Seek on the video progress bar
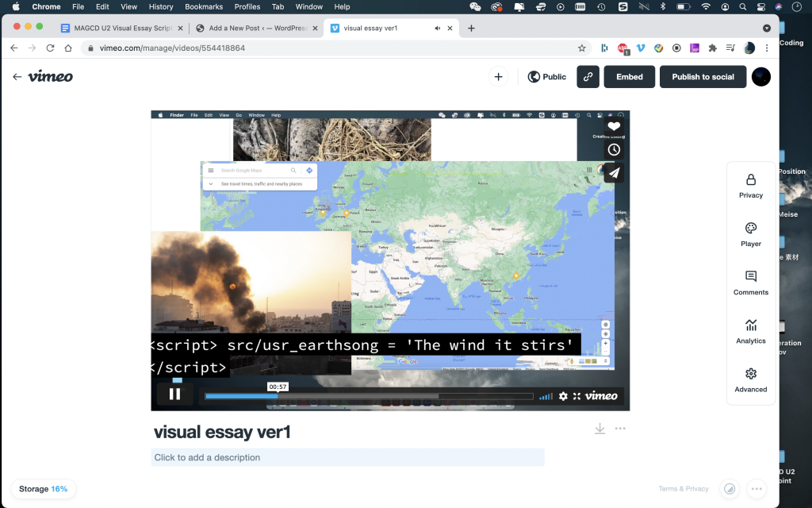812x508 pixels. [369, 396]
